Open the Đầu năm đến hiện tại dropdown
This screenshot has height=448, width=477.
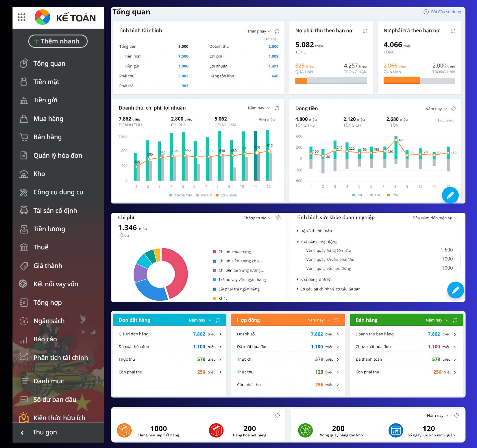tap(435, 218)
